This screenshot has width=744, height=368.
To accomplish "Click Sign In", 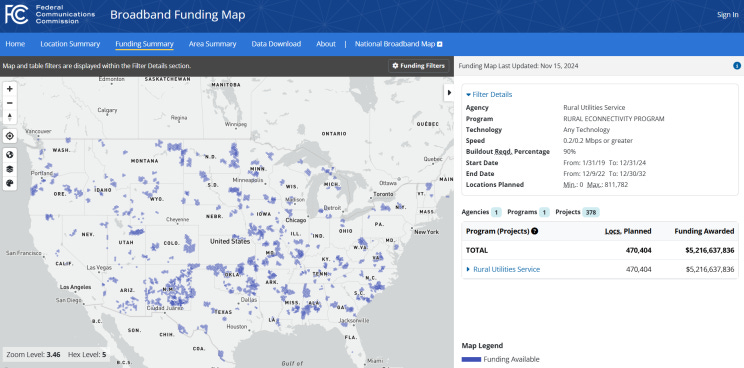I will click(x=727, y=15).
